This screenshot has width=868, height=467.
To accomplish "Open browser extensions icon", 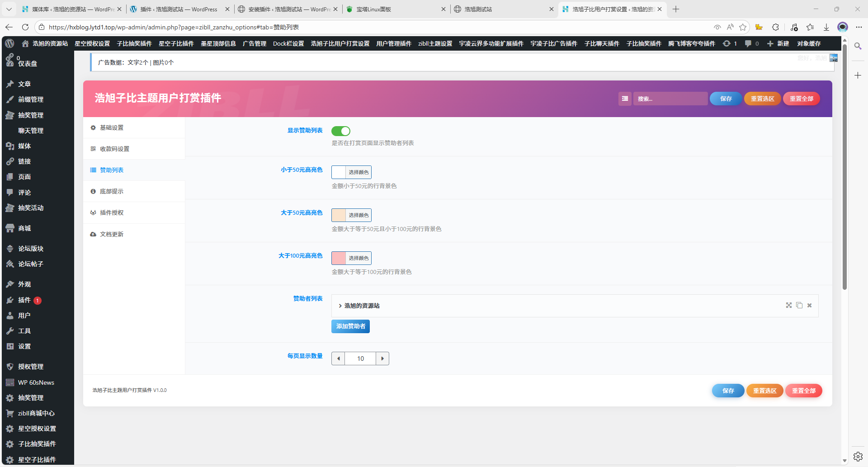I will (775, 27).
